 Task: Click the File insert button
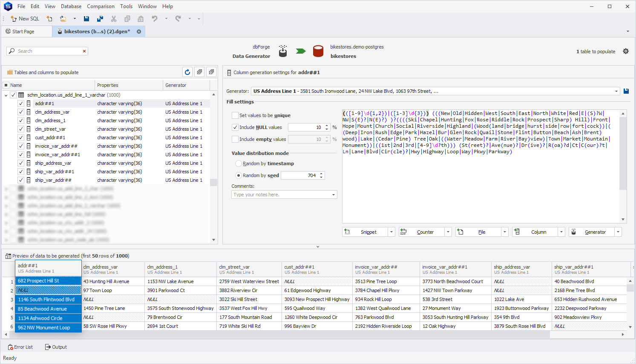click(x=478, y=232)
